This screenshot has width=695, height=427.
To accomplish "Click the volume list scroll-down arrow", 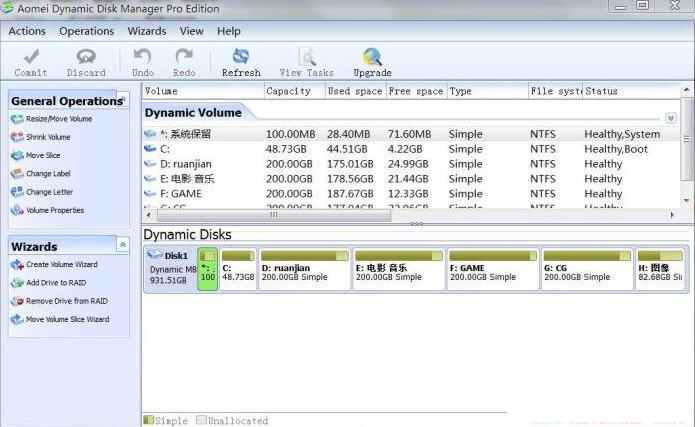I will [x=687, y=201].
